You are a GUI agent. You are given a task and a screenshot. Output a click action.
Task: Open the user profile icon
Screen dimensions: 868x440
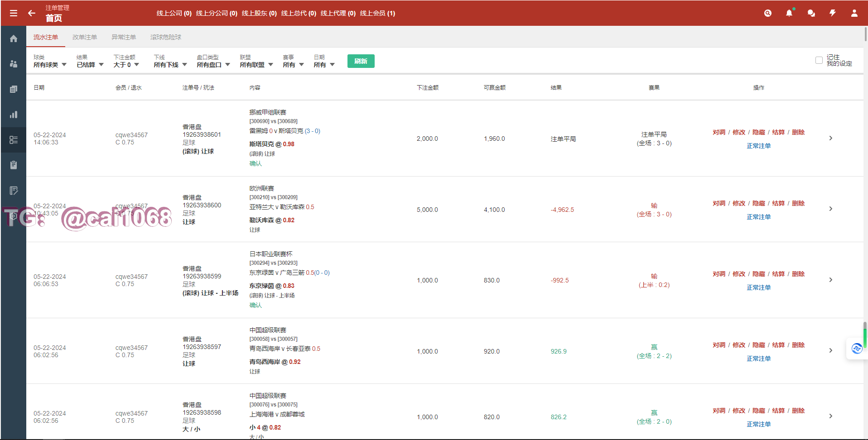tap(854, 13)
